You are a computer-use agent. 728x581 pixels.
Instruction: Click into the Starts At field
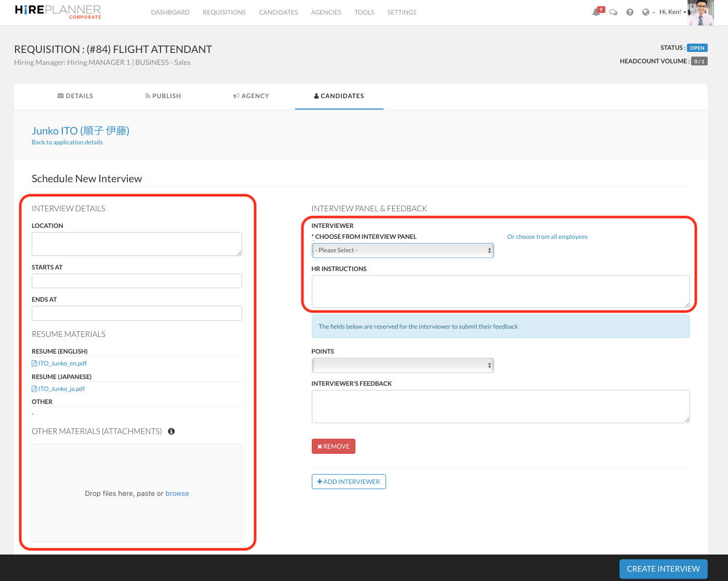[137, 281]
